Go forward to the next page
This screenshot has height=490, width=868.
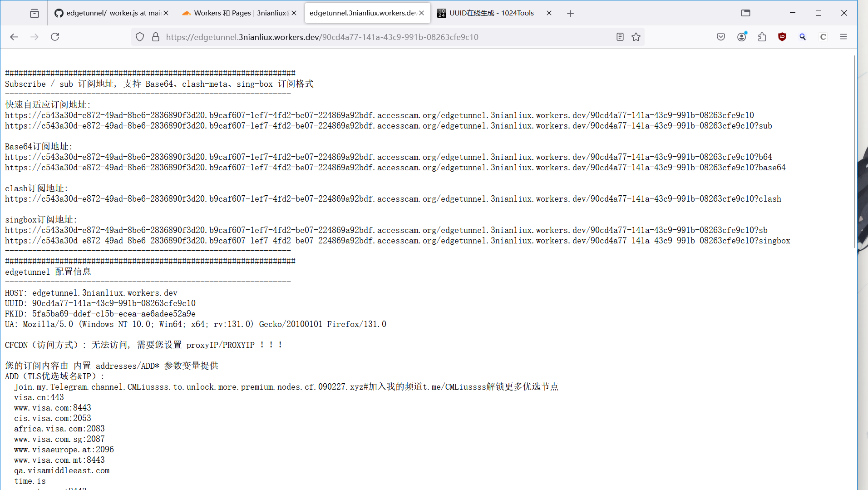tap(35, 37)
